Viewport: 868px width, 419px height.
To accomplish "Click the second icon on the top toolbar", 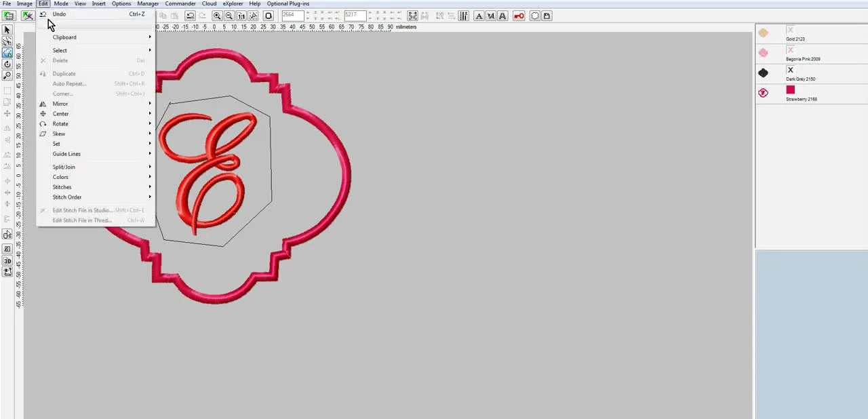I will [x=28, y=16].
